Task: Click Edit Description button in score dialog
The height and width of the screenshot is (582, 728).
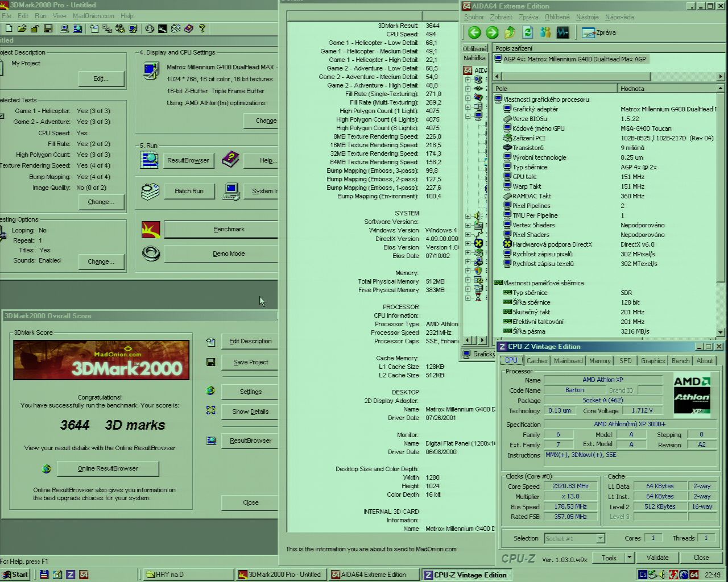Action: (250, 341)
